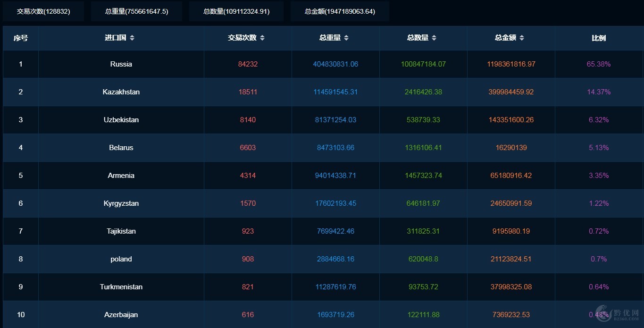Select the 总重量(755661647.5) summary tab
This screenshot has height=328, width=644.
point(136,11)
